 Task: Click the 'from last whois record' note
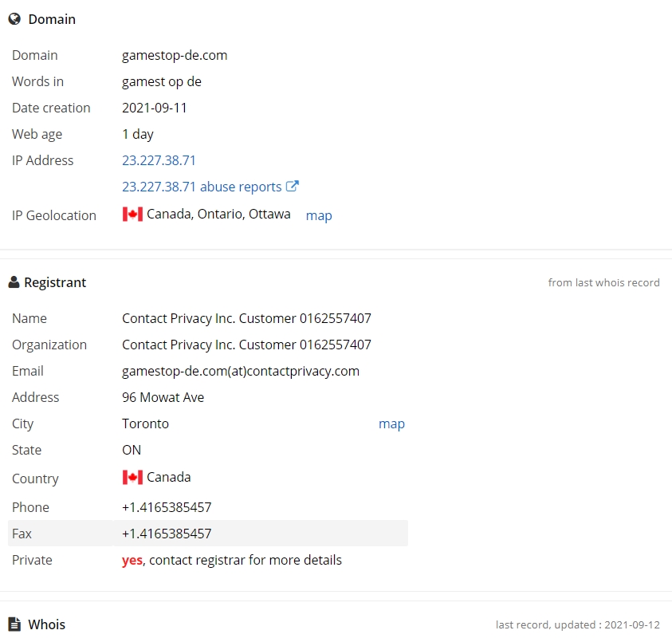[603, 282]
